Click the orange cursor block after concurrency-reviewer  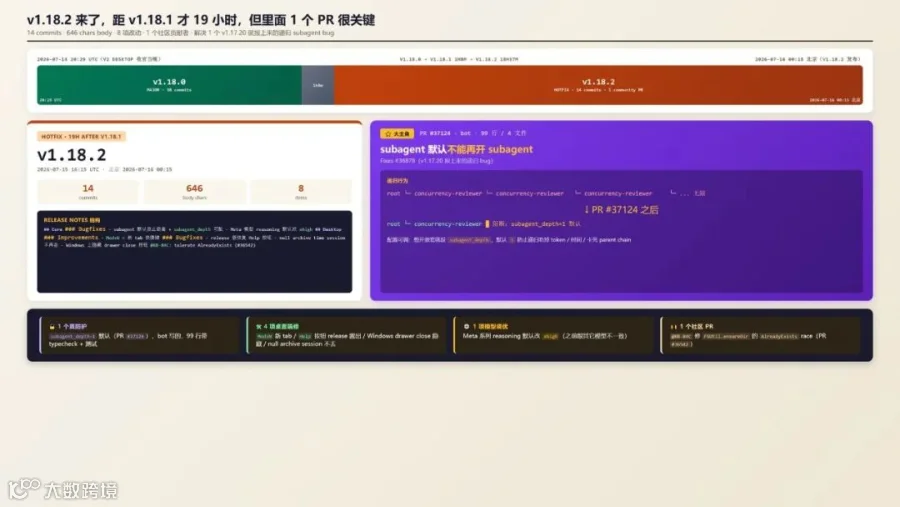[487, 224]
